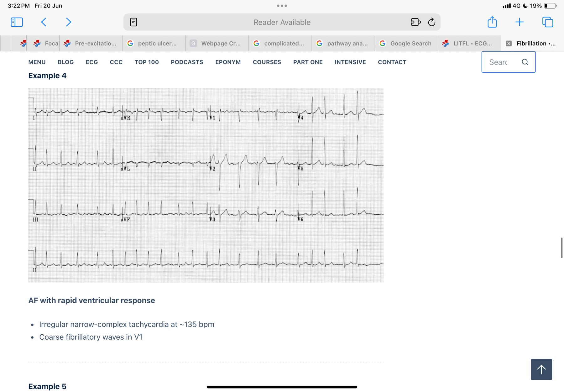Open the Example 4 ECG image
The image size is (564, 392).
(x=206, y=185)
